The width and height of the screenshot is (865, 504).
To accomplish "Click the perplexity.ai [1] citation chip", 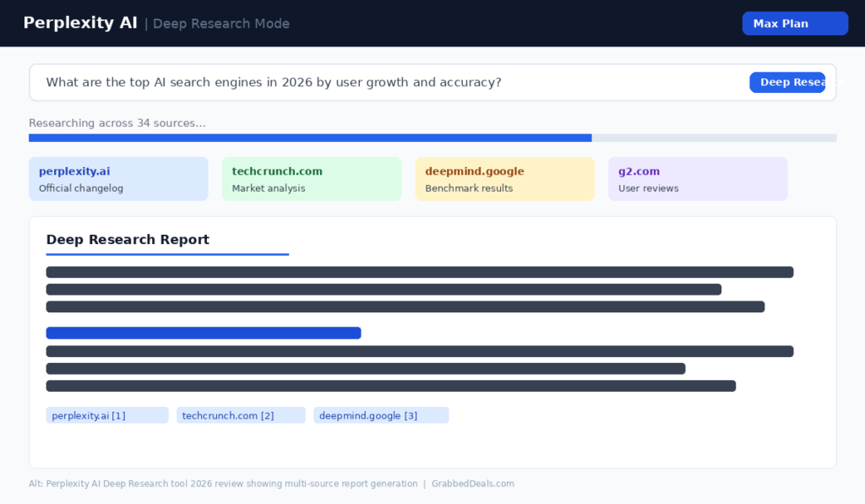I will [x=107, y=415].
